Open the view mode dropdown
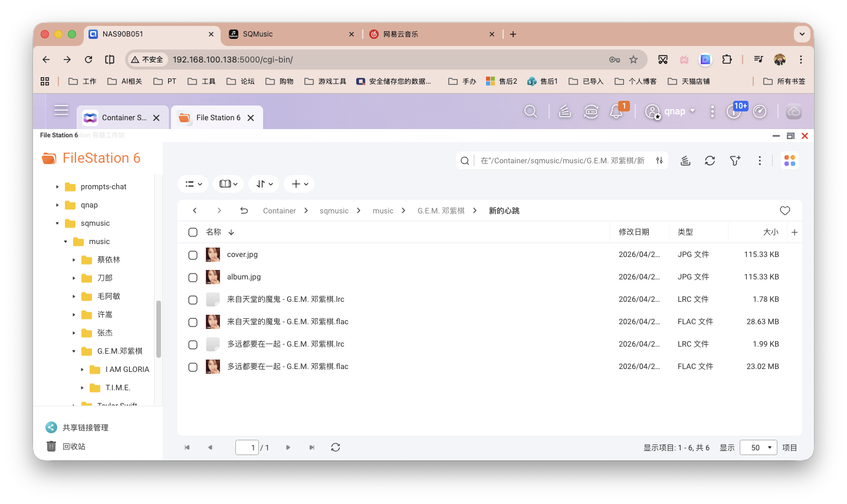 193,183
